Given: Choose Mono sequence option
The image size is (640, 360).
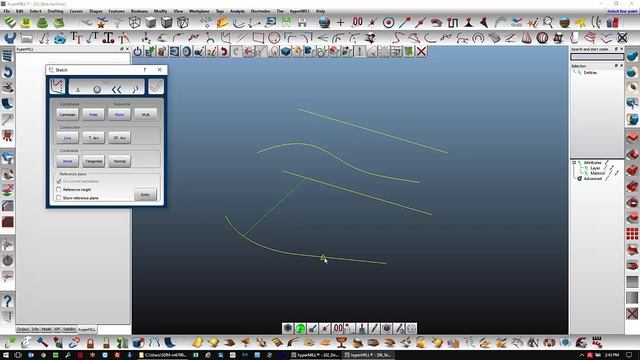Looking at the screenshot, I should [119, 115].
